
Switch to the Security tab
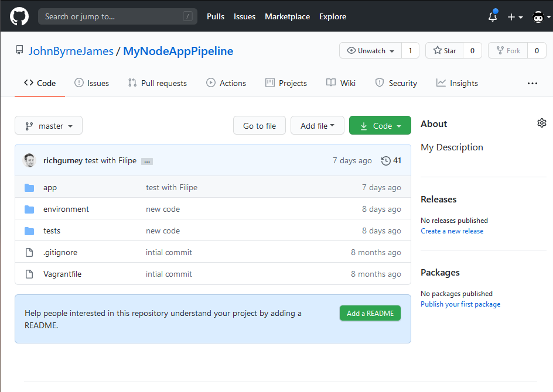tap(396, 83)
